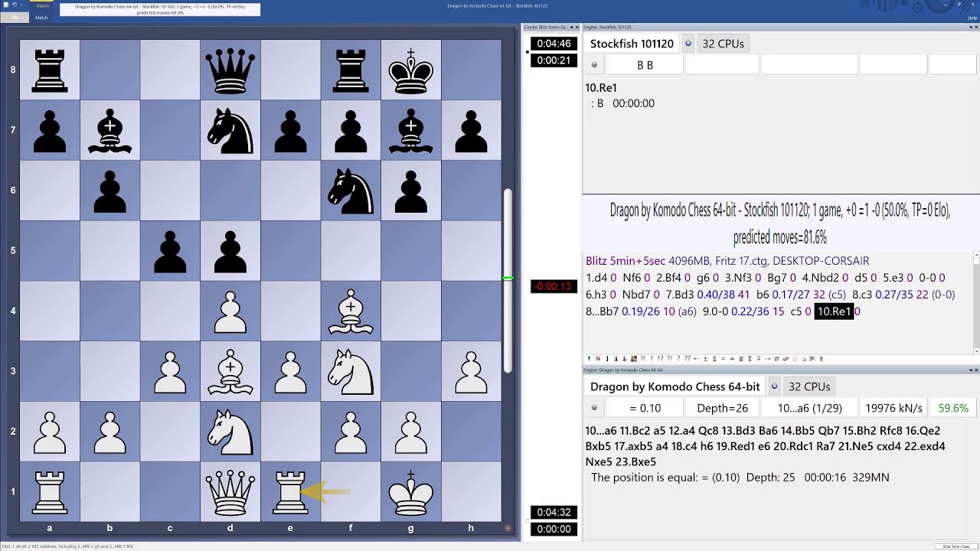Select the white rook on e1
Image resolution: width=980 pixels, height=551 pixels.
click(x=290, y=491)
